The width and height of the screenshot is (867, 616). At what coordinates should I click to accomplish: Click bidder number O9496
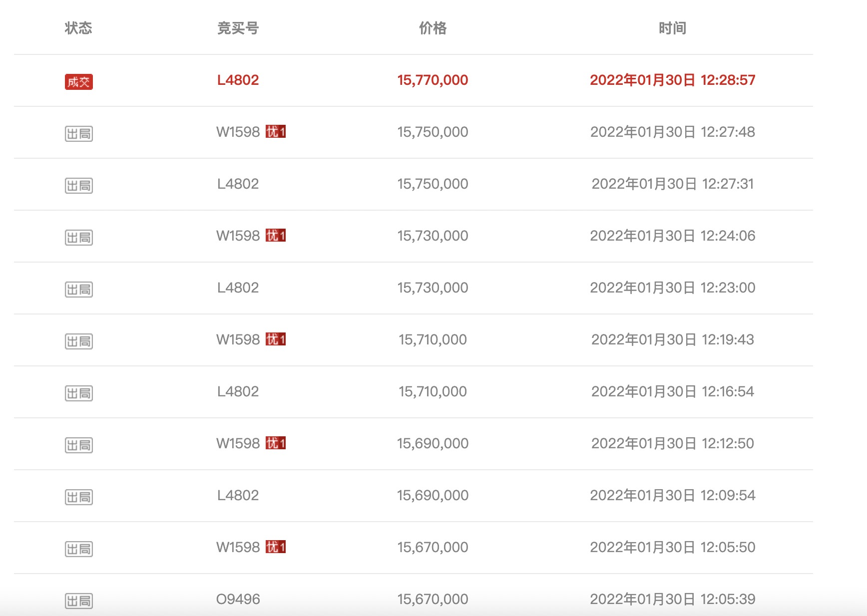pos(238,599)
